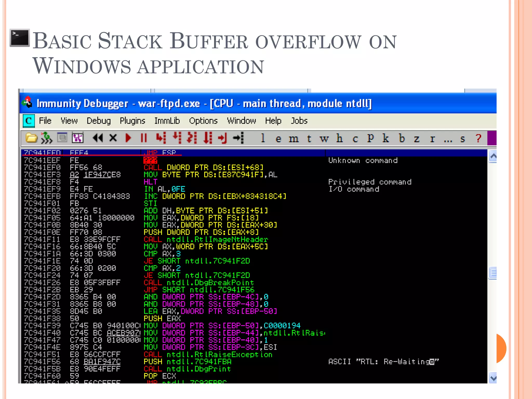Image resolution: width=532 pixels, height=399 pixels.
Task: Select CALL ntdll.DbgBreakPoint line
Action: point(199,283)
